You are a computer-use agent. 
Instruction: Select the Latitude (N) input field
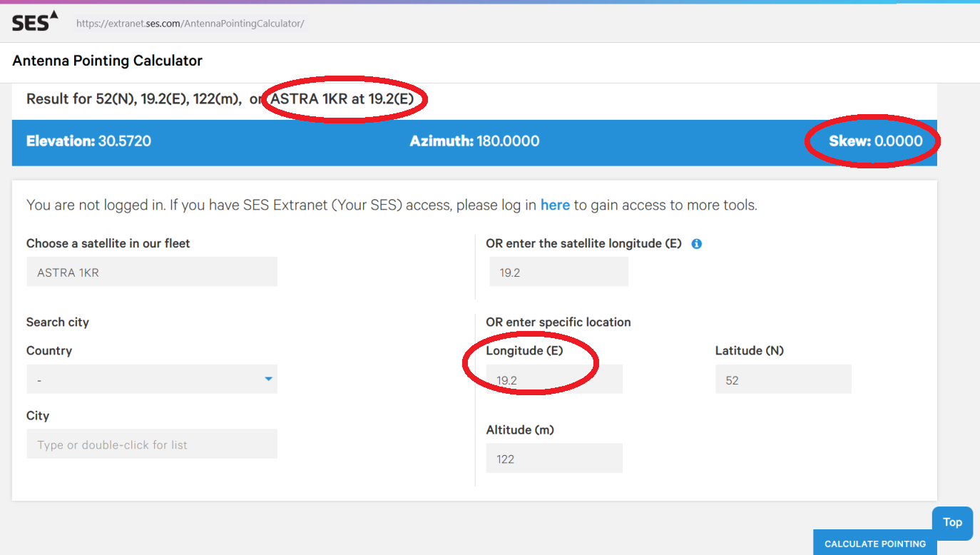[782, 380]
